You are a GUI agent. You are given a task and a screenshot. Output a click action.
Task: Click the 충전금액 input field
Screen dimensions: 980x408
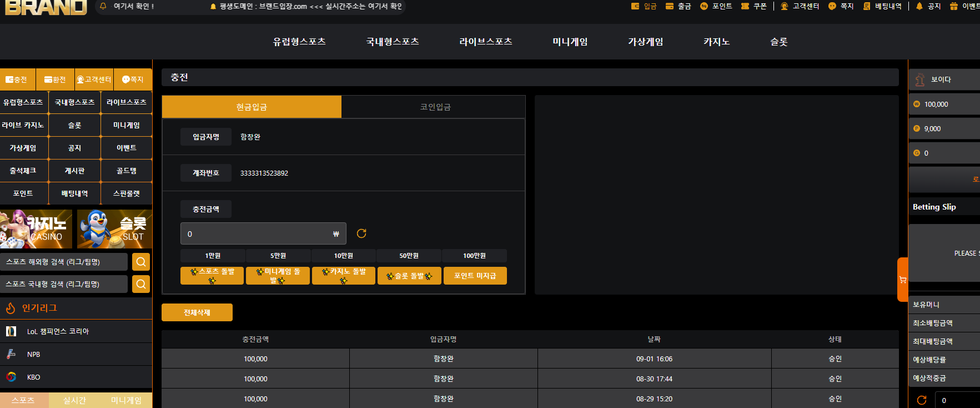pos(263,233)
